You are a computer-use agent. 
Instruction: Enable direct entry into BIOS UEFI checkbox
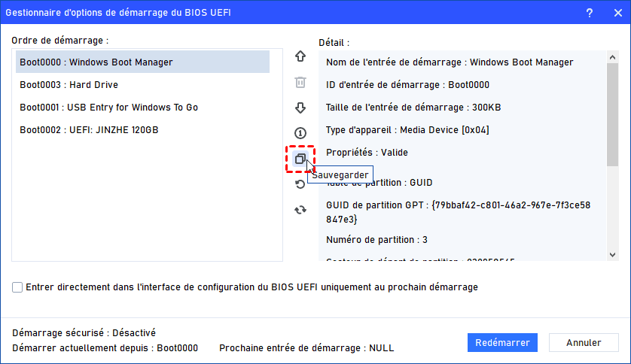[x=17, y=287]
